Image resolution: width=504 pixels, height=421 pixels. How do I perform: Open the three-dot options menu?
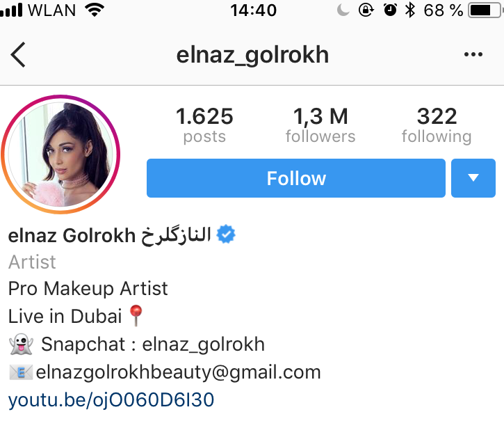[473, 54]
